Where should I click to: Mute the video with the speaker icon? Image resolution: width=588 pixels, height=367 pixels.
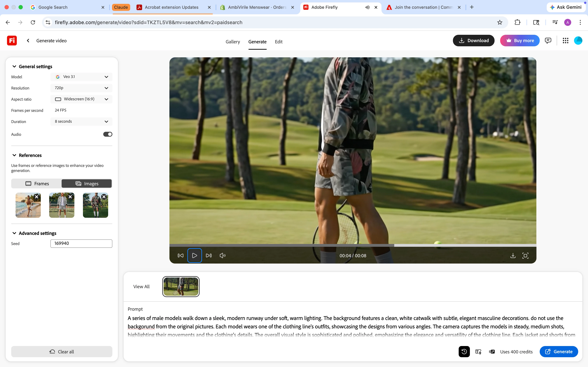point(222,256)
